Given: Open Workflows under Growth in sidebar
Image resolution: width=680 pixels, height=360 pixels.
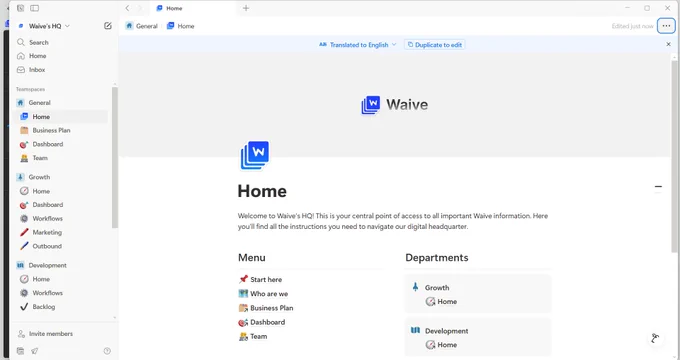Looking at the screenshot, I should coord(48,219).
